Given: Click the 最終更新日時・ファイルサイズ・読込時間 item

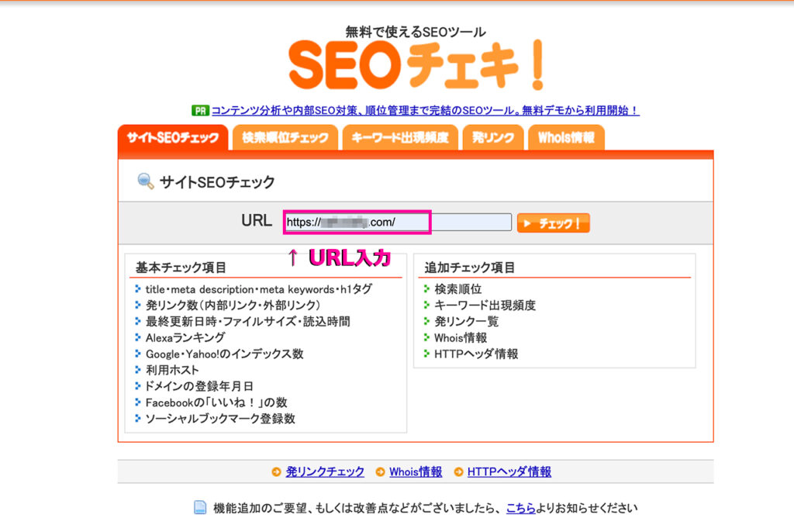Looking at the screenshot, I should tap(247, 321).
